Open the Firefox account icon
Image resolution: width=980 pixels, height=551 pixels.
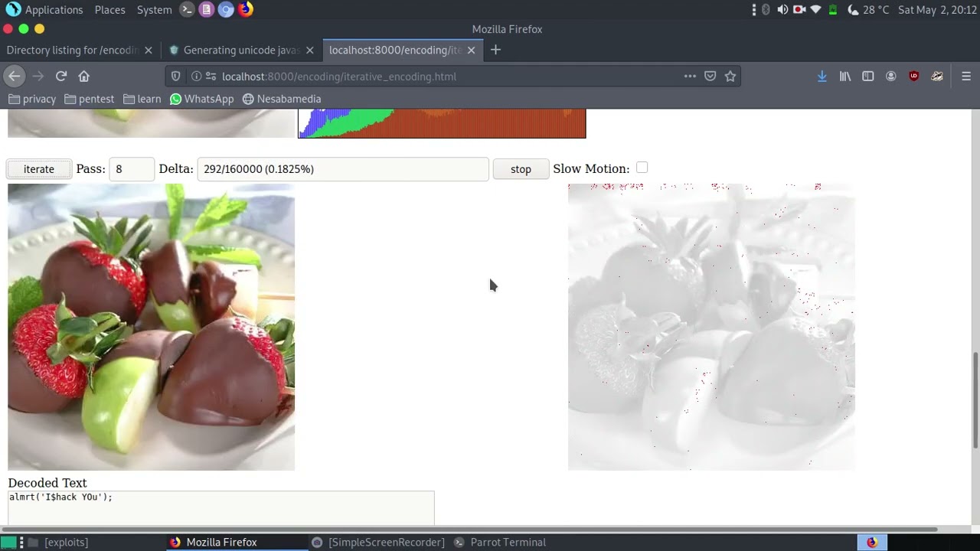[891, 76]
